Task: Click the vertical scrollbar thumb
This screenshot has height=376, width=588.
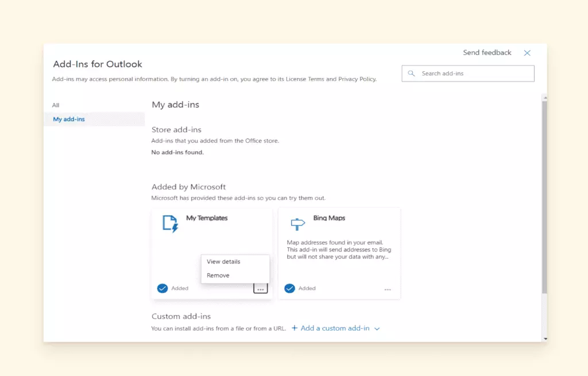Action: point(544,195)
